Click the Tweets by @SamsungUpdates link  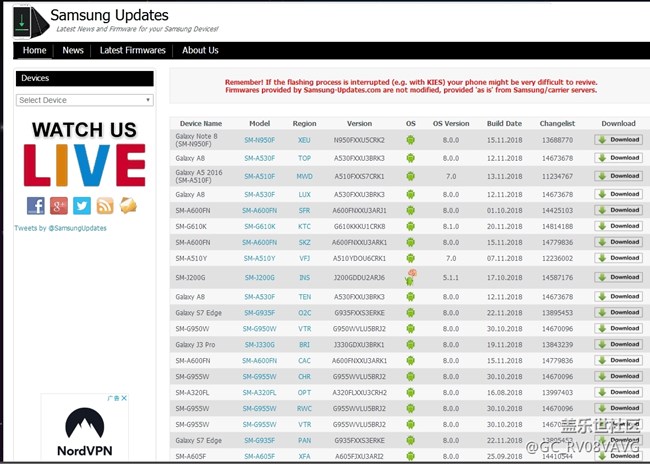(x=60, y=228)
